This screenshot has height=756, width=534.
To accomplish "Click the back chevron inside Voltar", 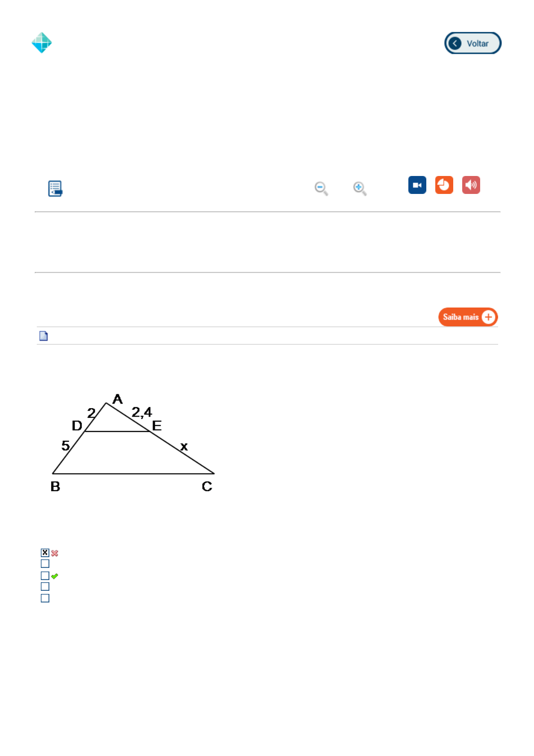I will coord(455,44).
